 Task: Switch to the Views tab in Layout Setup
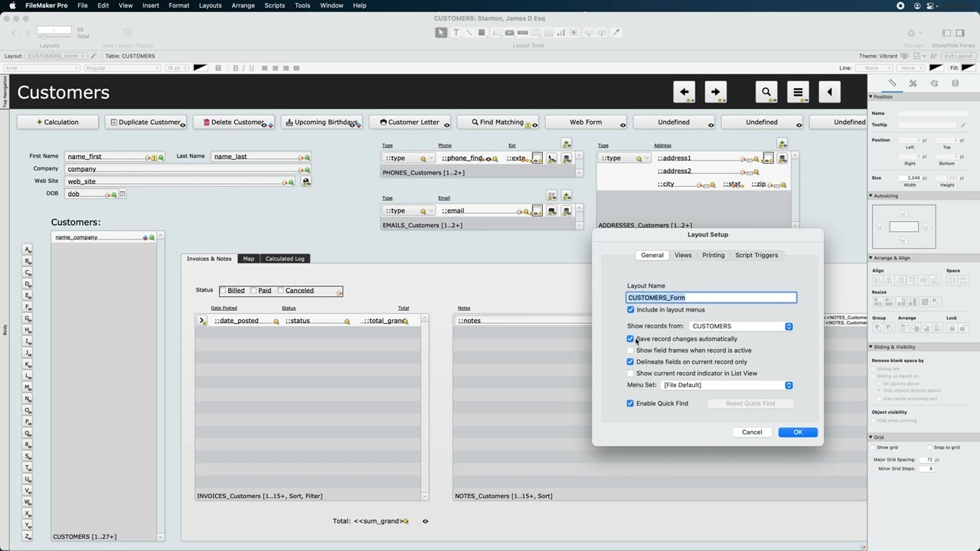click(x=683, y=256)
